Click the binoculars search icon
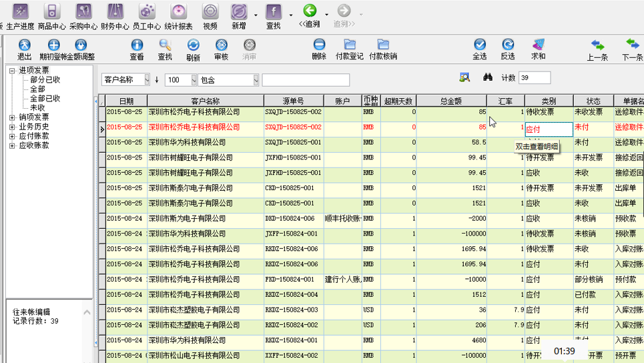The height and width of the screenshot is (363, 644). pos(488,77)
